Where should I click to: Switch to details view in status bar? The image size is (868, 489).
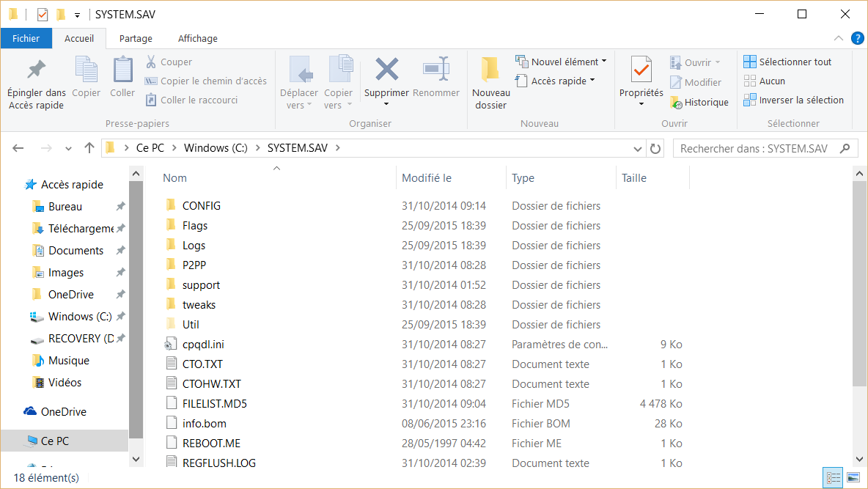tap(833, 477)
